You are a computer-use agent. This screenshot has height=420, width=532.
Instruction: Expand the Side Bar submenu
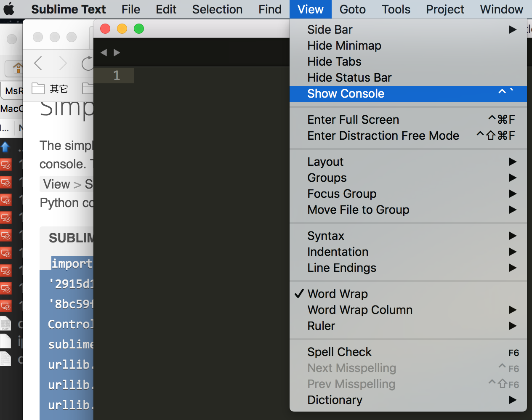tap(408, 29)
